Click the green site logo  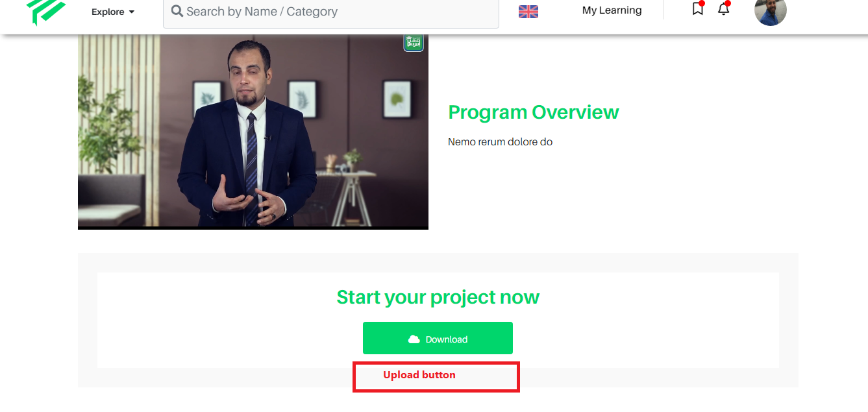tap(46, 11)
